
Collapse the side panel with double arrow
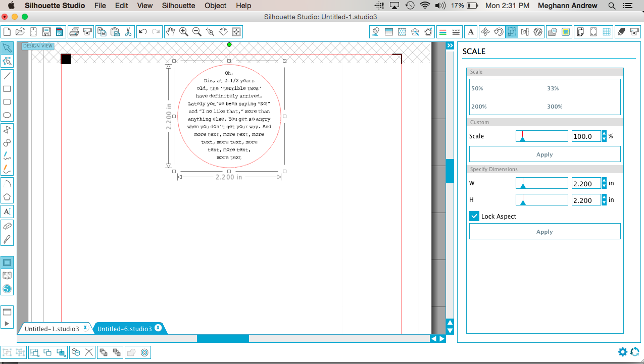tap(450, 45)
